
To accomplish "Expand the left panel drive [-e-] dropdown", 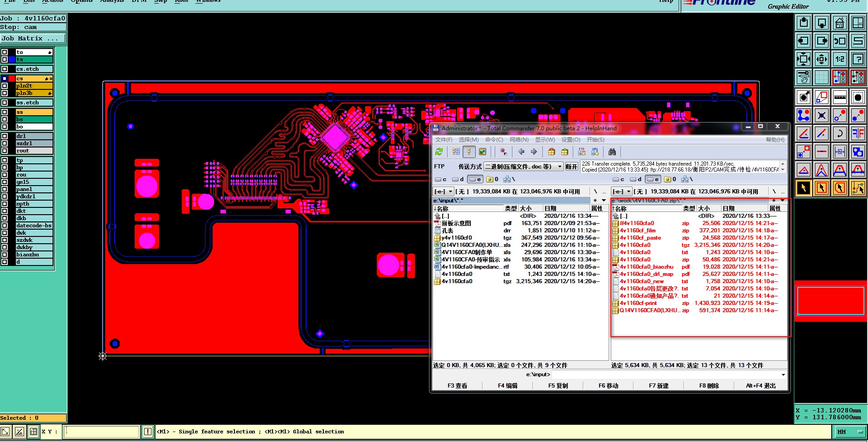I will 450,192.
